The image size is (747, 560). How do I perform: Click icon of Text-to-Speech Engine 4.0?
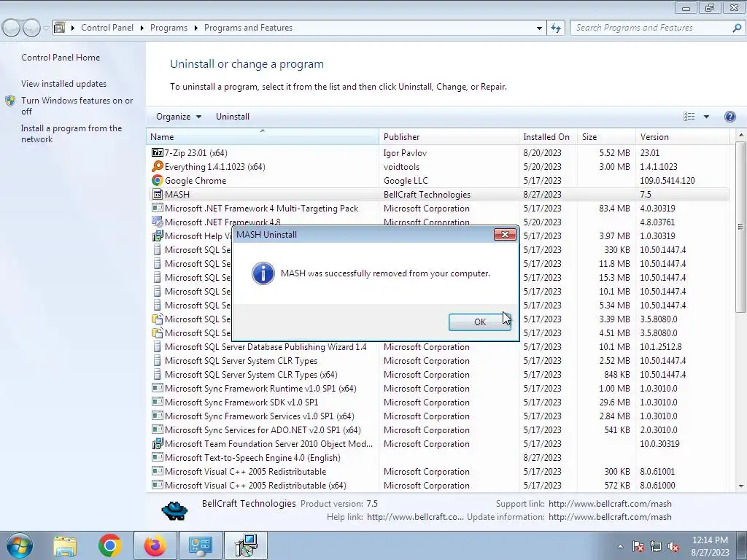point(158,458)
